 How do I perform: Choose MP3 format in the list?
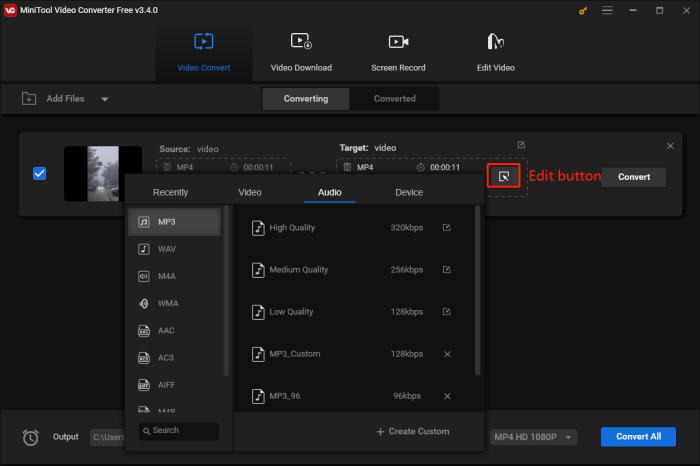(174, 222)
